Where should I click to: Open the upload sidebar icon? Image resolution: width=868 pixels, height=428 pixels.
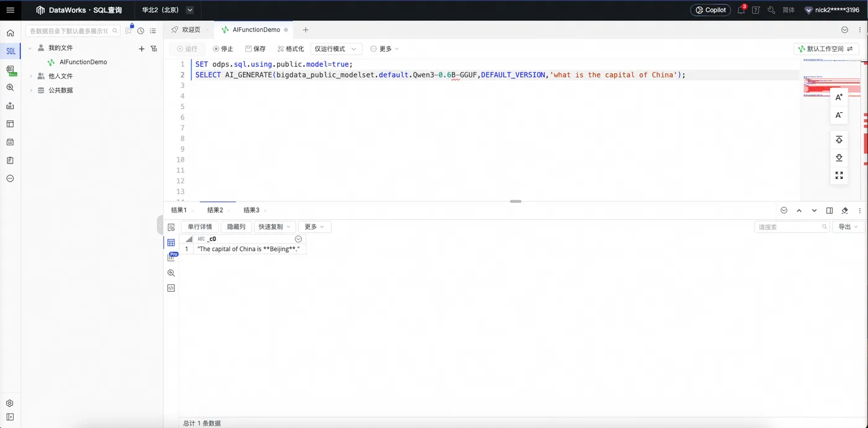point(10,106)
